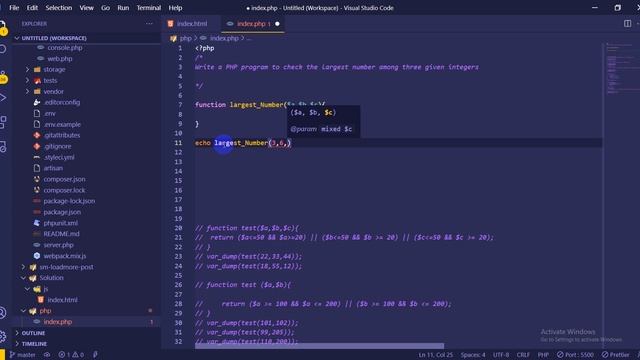Expand the Timeline section
The height and width of the screenshot is (360, 640).
34,344
